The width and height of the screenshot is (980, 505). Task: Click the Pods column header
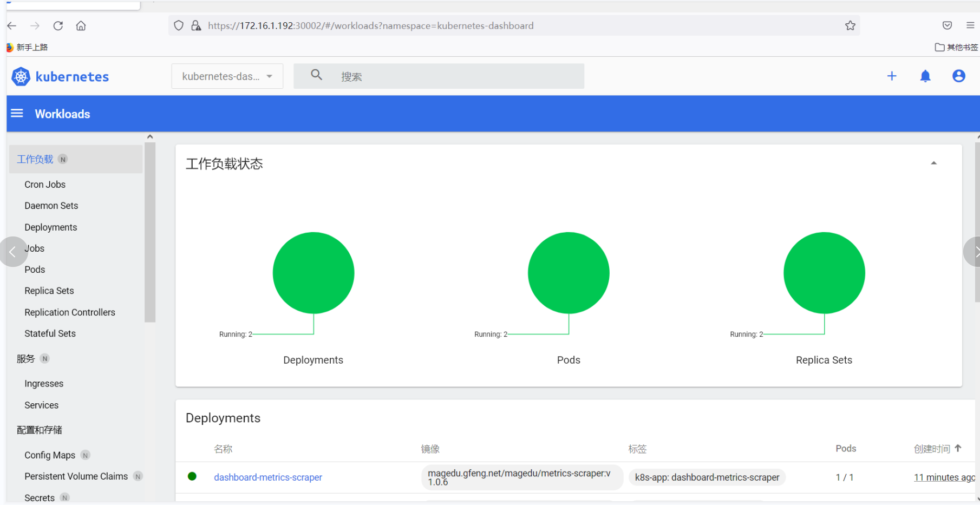(846, 448)
